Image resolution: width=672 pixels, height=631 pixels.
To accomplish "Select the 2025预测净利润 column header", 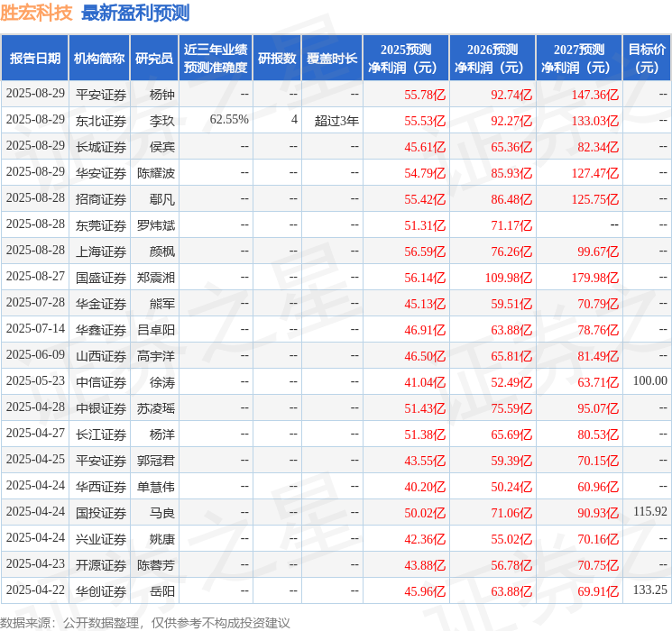I will click(x=405, y=59).
